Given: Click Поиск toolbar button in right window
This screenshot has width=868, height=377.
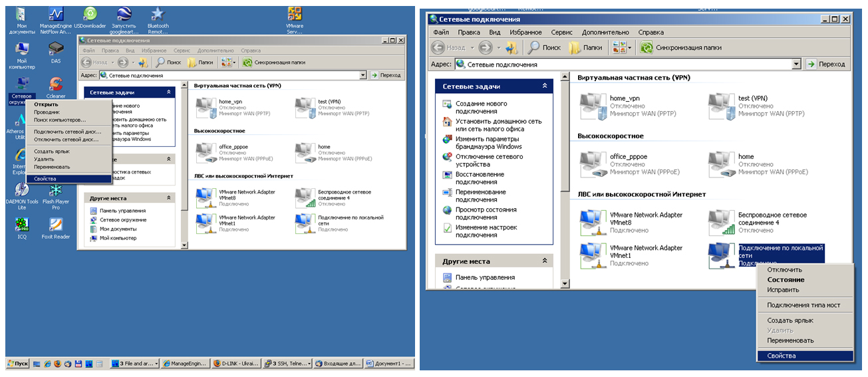Looking at the screenshot, I should [x=544, y=47].
